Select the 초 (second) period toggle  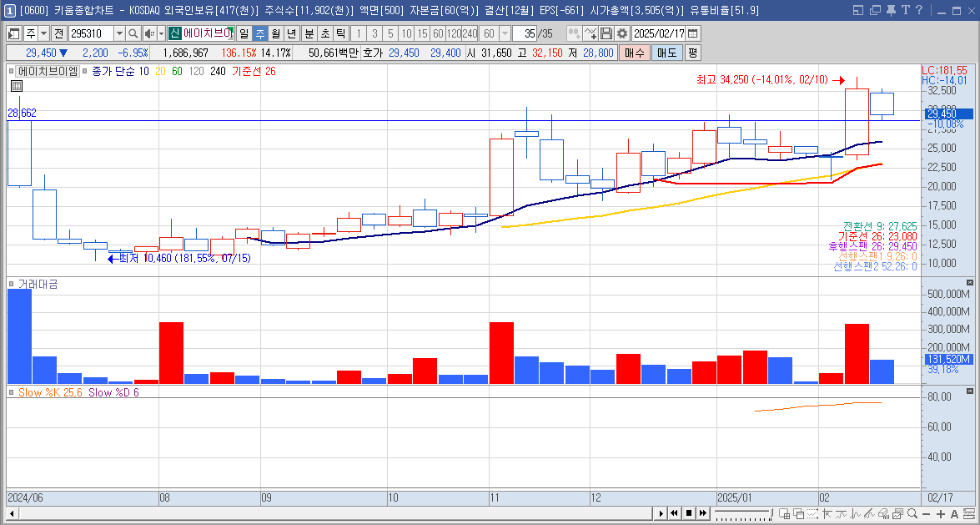[x=325, y=33]
